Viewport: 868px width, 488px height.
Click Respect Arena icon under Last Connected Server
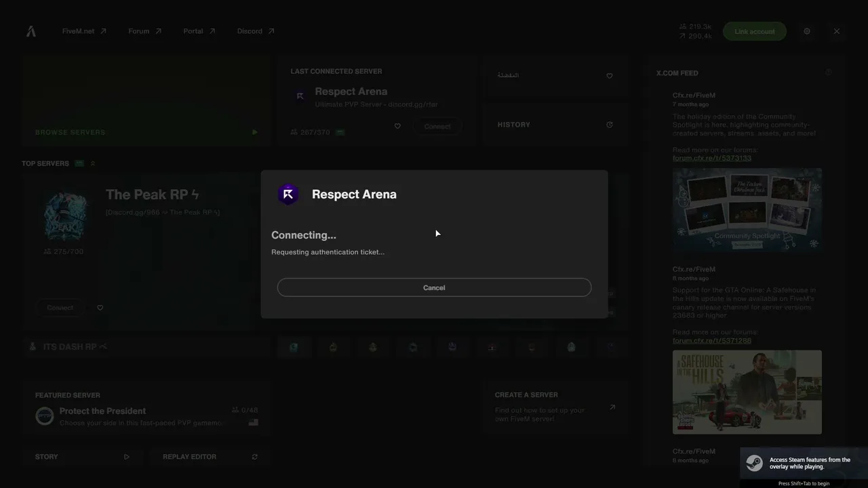click(x=300, y=96)
